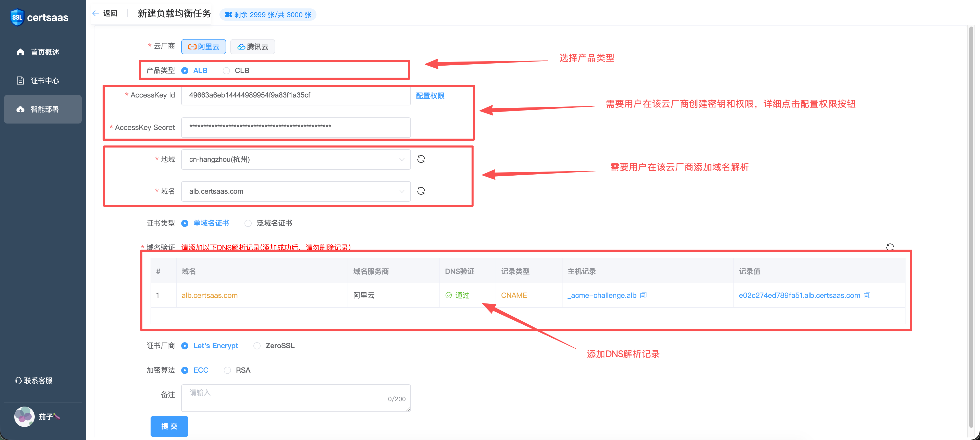Select 阿里云 as cloud vendor
The image size is (980, 440).
pyautogui.click(x=204, y=47)
